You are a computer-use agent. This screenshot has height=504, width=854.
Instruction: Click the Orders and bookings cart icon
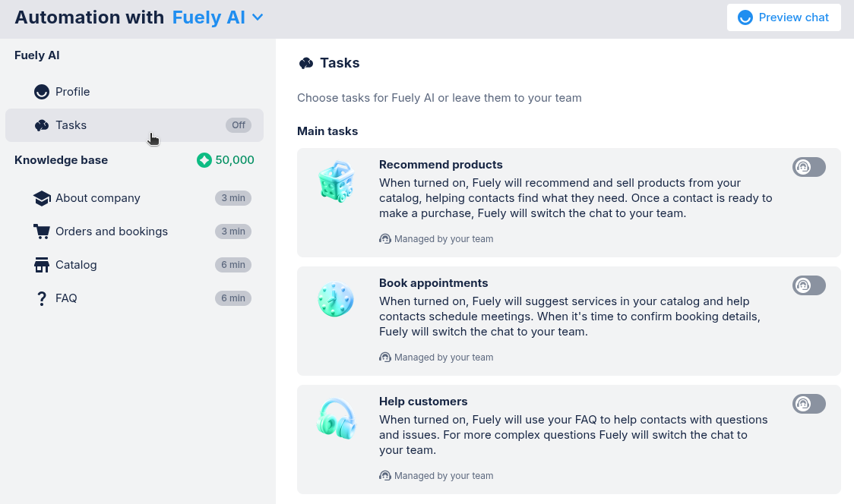click(42, 232)
